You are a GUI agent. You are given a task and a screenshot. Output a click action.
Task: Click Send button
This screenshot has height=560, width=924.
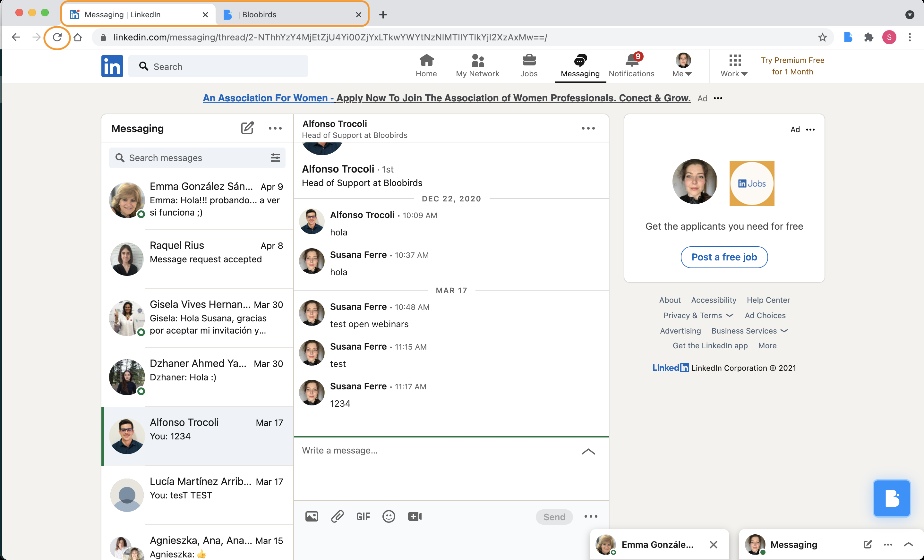(554, 516)
